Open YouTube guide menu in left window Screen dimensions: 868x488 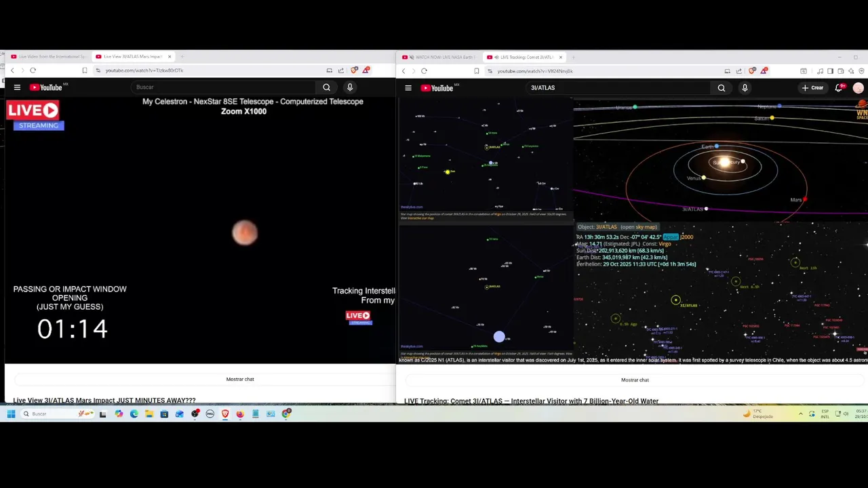(x=17, y=87)
